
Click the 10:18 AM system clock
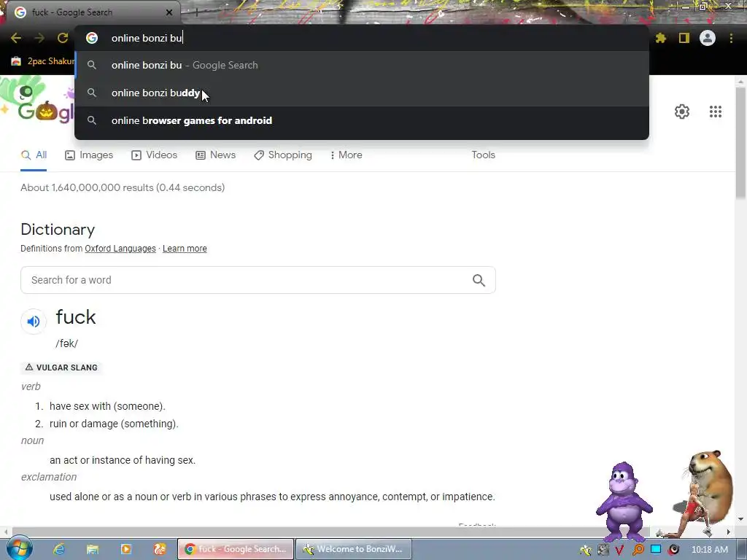709,550
